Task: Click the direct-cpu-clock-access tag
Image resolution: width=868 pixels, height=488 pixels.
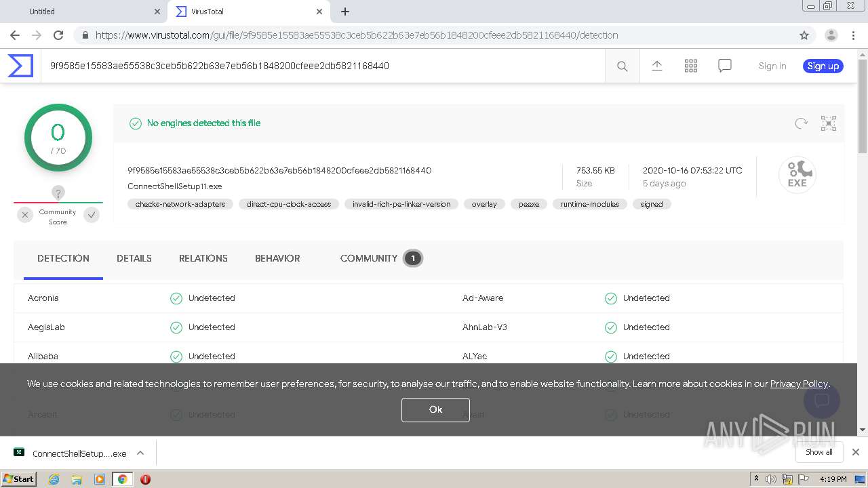Action: pyautogui.click(x=289, y=204)
